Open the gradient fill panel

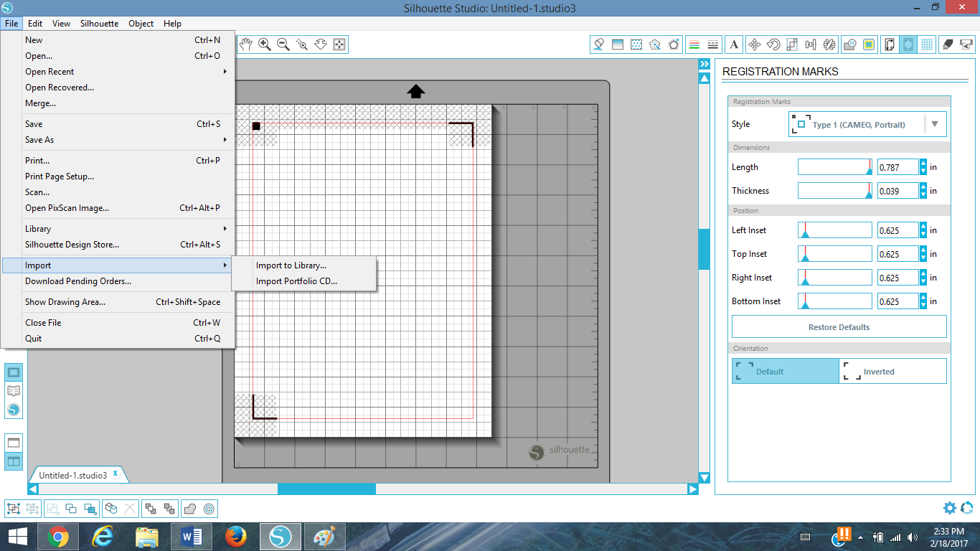[x=618, y=44]
